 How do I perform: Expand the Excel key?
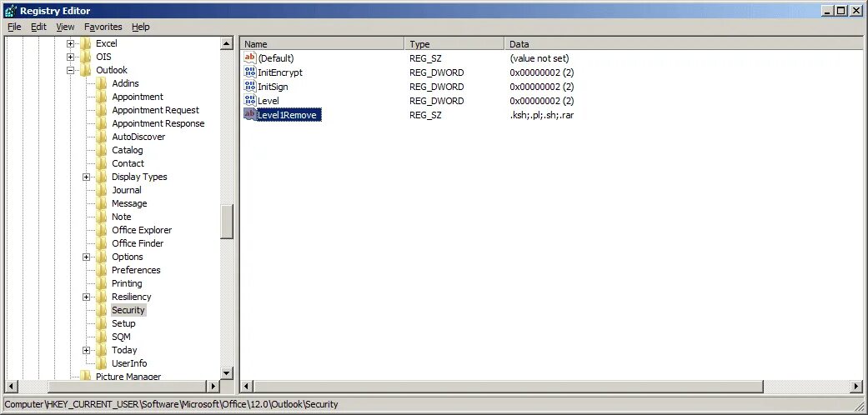70,43
